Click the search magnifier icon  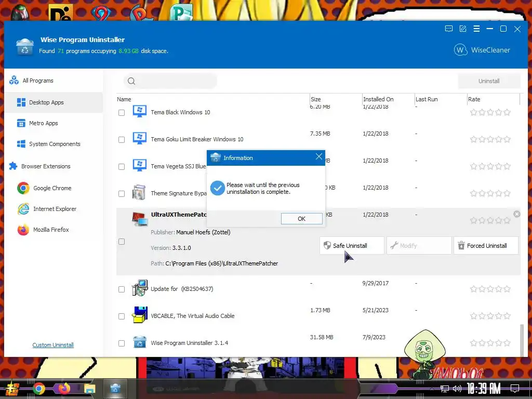(131, 81)
